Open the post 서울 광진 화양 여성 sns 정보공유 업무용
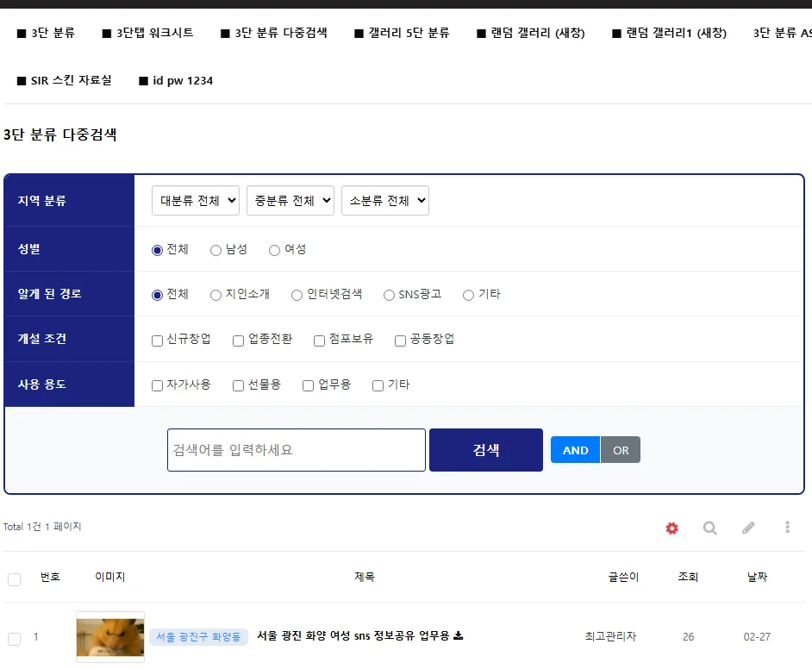Image resolution: width=812 pixels, height=669 pixels. pyautogui.click(x=353, y=636)
